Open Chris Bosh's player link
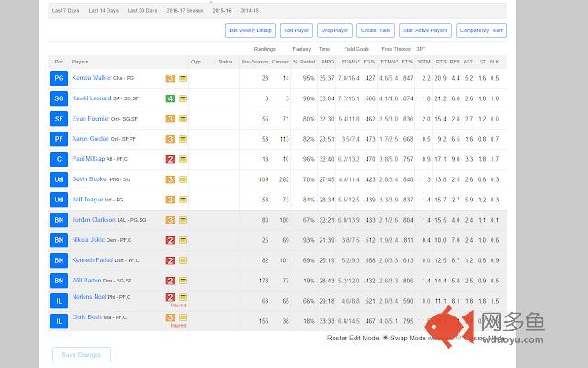The image size is (588, 368). [86, 317]
